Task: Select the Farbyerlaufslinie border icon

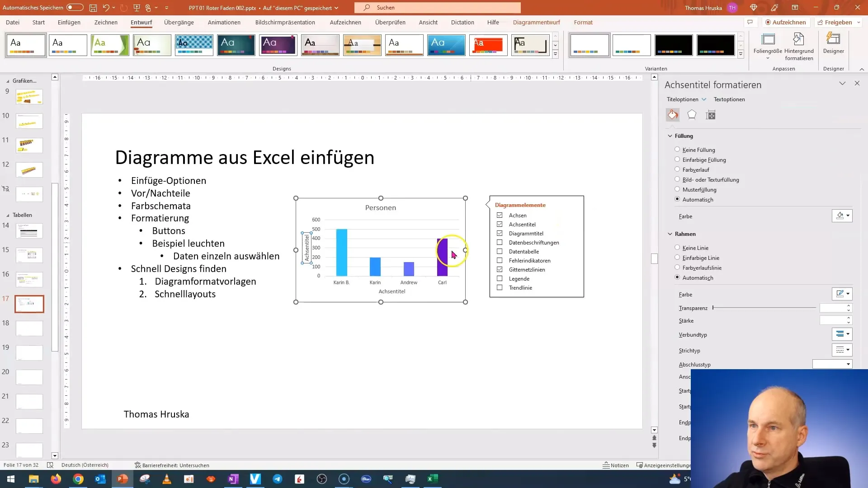Action: tap(678, 267)
